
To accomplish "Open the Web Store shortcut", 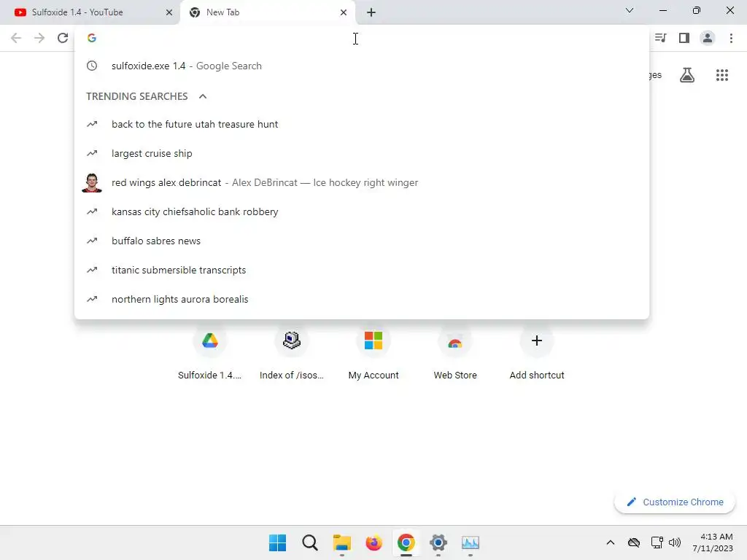I will click(455, 354).
